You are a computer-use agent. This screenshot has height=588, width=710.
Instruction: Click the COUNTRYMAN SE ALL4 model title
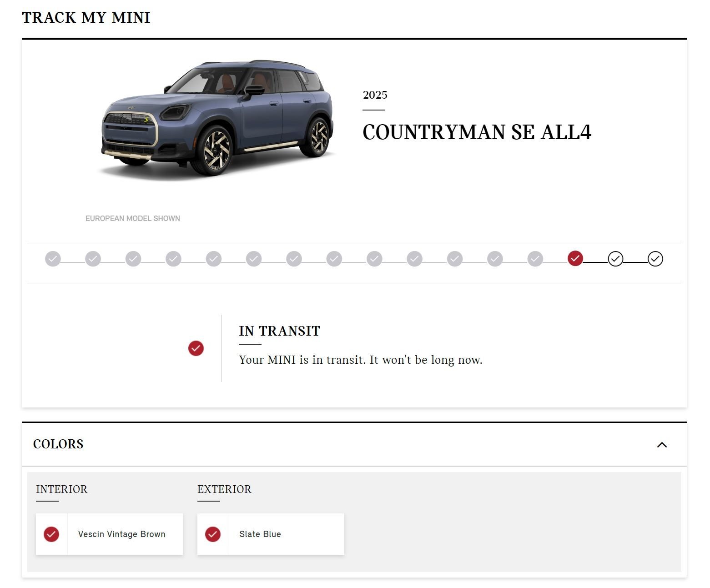(x=476, y=132)
